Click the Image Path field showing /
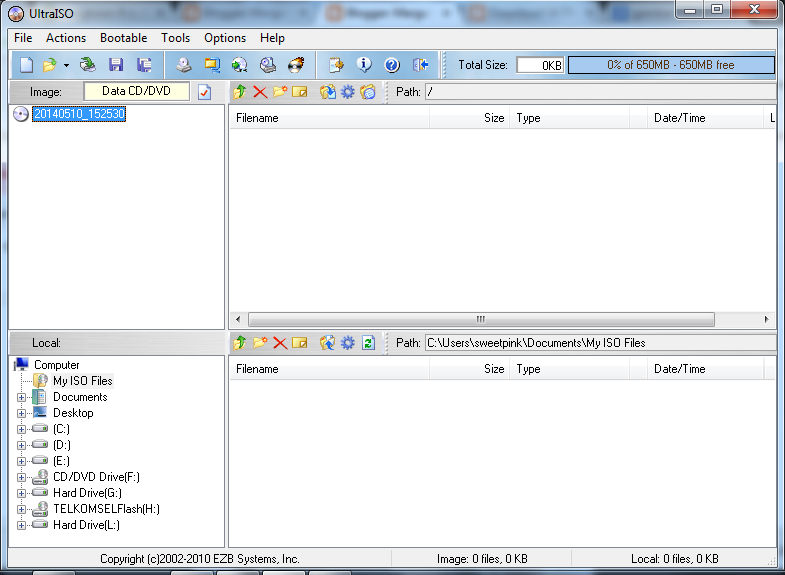Screen dimensions: 785x575 pyautogui.click(x=600, y=92)
